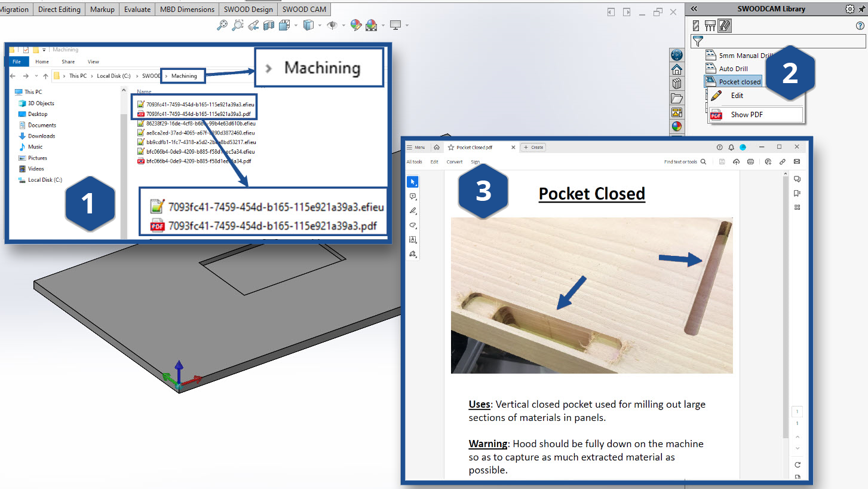Open the display style dropdown arrow

coord(320,25)
